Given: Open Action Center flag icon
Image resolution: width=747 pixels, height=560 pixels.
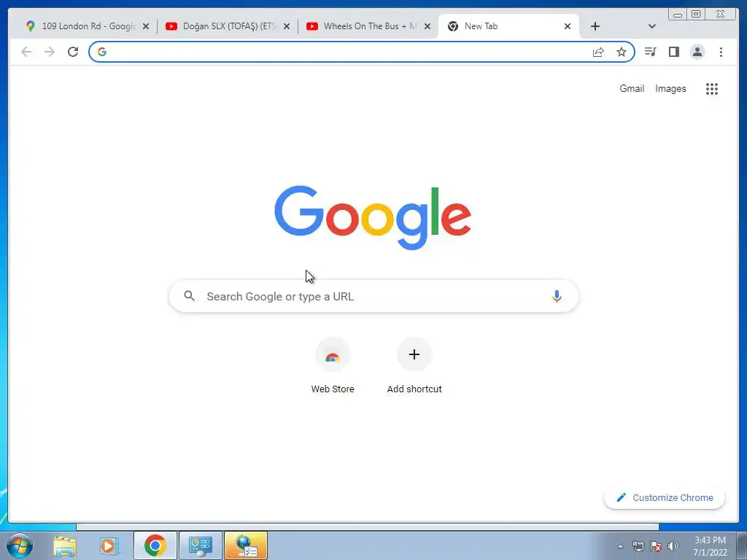Looking at the screenshot, I should (656, 546).
